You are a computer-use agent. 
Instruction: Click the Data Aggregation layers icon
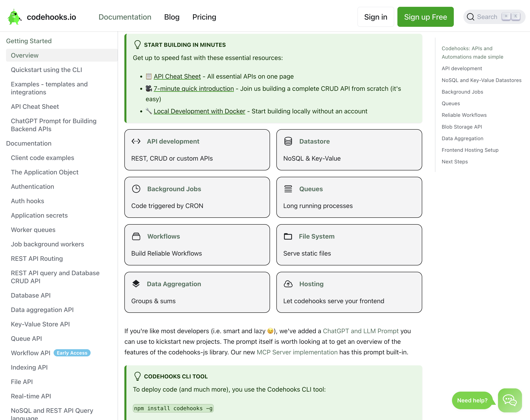[x=136, y=284]
